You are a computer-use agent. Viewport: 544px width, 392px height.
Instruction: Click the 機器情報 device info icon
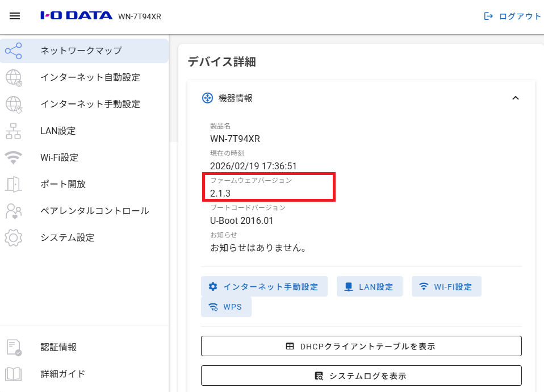[207, 98]
